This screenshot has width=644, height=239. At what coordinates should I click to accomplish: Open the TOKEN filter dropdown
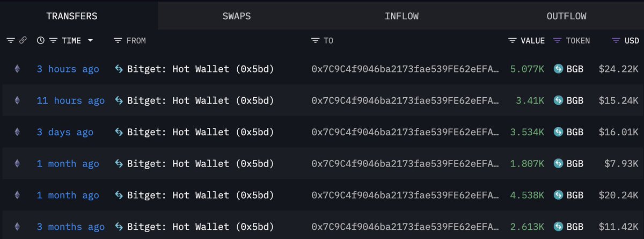(558, 40)
